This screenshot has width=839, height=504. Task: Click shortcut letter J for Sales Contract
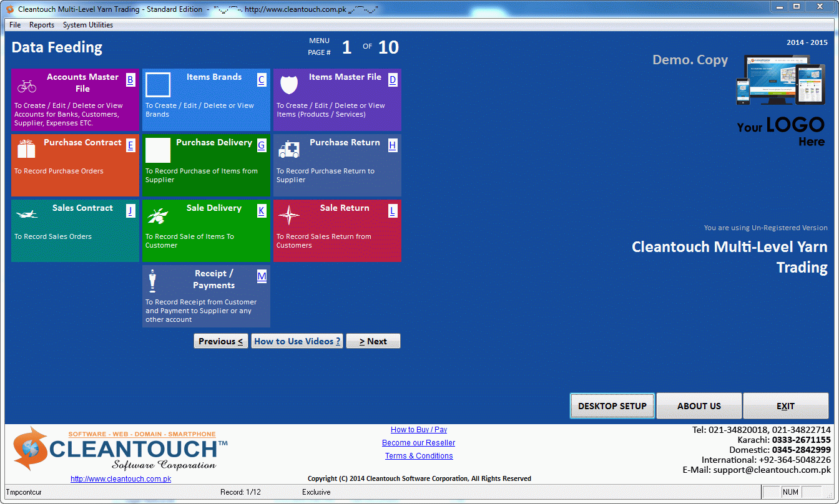point(130,211)
